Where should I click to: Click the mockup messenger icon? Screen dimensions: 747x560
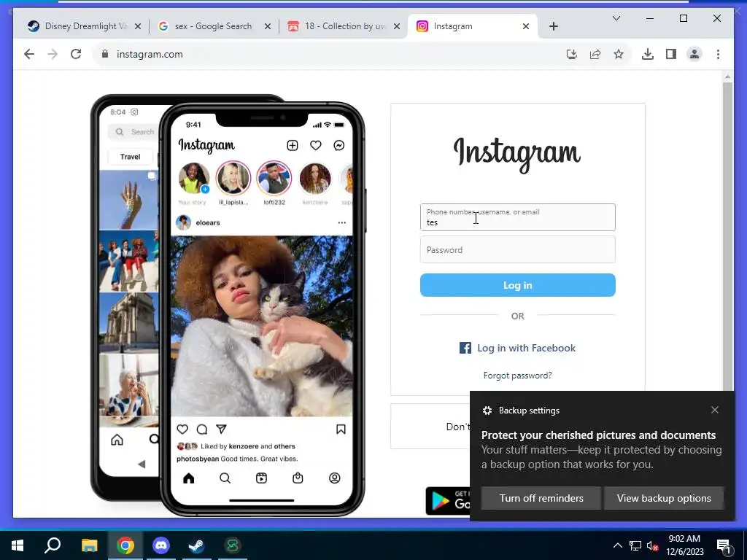[338, 145]
